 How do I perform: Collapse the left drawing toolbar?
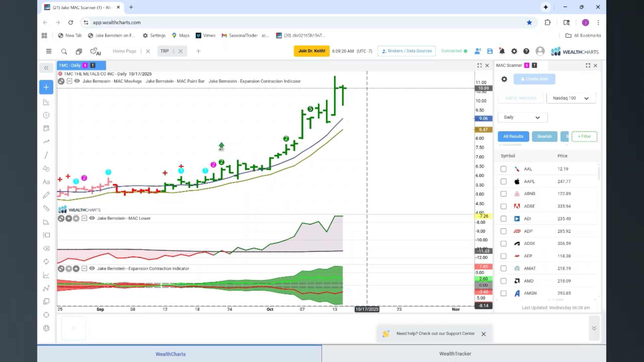(x=46, y=68)
